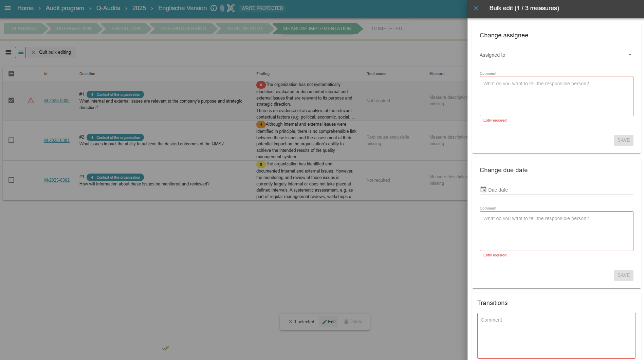Open the Measure Implementation phase tab
Screen dimensions: 644x360
pos(317,29)
